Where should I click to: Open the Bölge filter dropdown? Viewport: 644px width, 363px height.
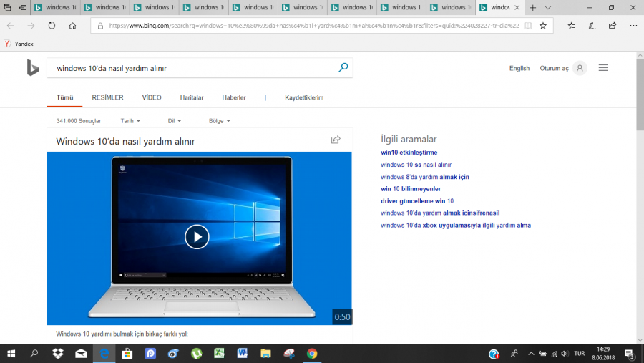click(220, 121)
